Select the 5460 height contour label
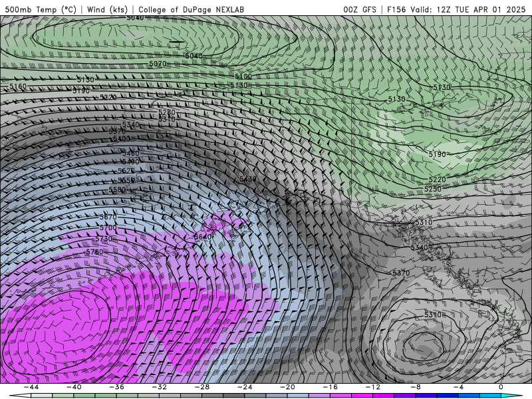Image resolution: width=532 pixels, height=399 pixels. [130, 154]
